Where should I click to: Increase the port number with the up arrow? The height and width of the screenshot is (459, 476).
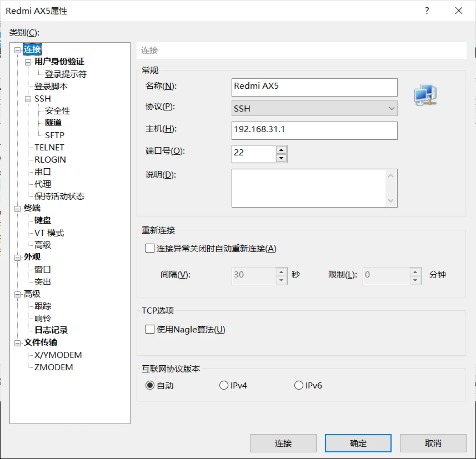(281, 150)
